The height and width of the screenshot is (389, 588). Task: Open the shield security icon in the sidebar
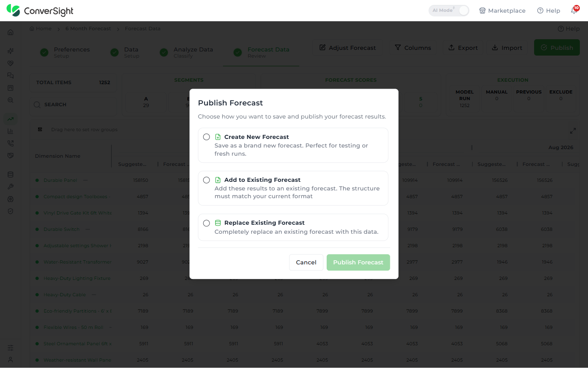tap(11, 211)
